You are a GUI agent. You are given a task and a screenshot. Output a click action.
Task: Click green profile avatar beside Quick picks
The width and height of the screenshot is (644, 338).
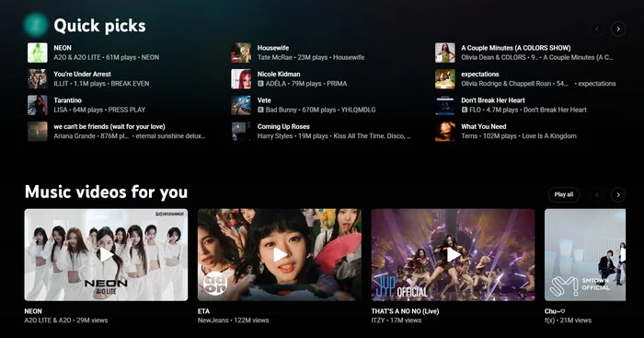(36, 24)
